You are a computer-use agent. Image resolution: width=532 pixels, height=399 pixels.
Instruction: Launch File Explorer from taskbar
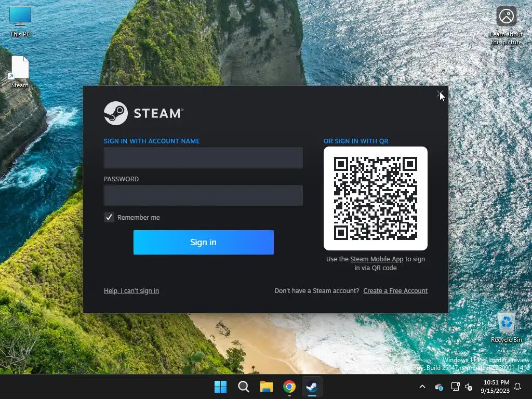click(267, 387)
